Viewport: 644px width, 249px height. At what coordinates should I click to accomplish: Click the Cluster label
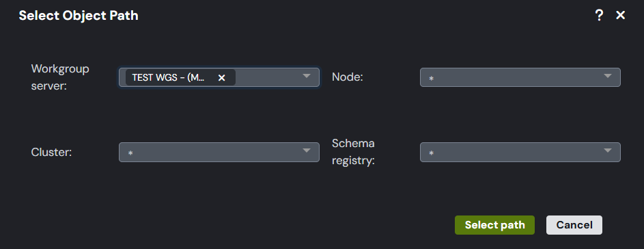(51, 153)
